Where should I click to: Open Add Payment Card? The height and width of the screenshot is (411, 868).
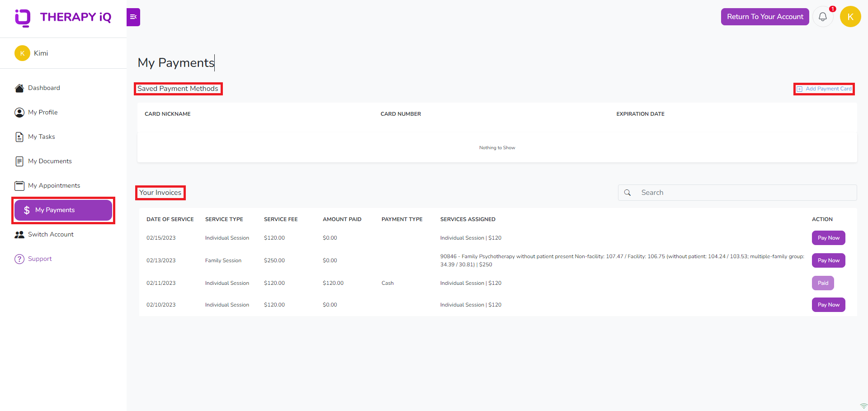tap(824, 89)
